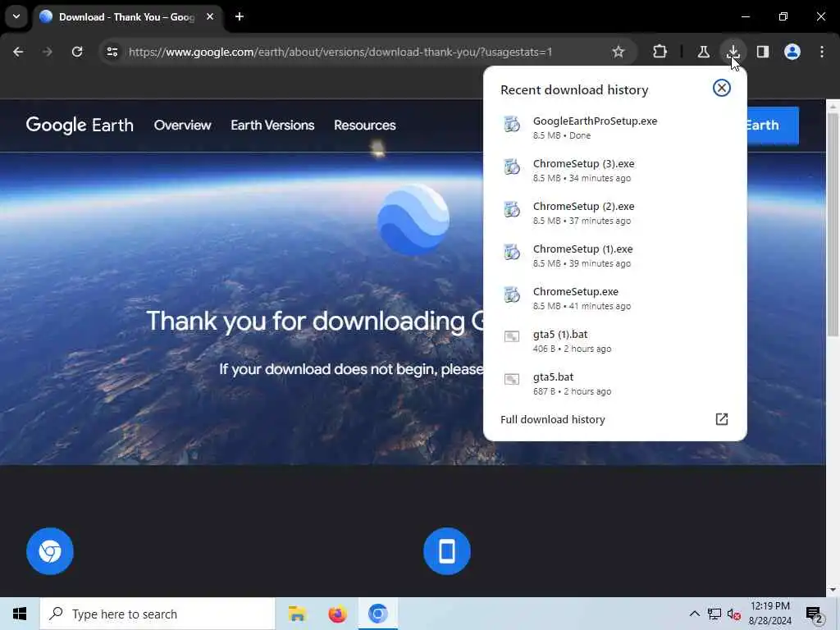This screenshot has width=840, height=630.
Task: Select ChromeSetup (1).exe in download list
Action: click(614, 256)
